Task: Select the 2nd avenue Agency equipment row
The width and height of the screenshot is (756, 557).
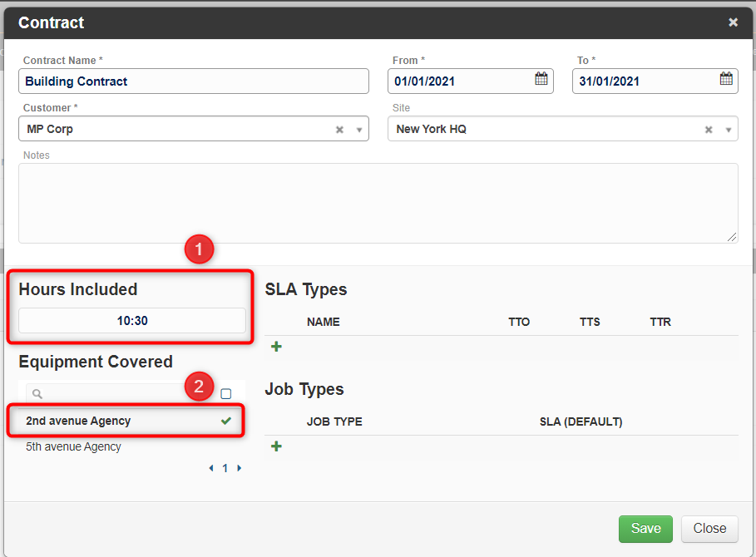Action: click(x=131, y=421)
